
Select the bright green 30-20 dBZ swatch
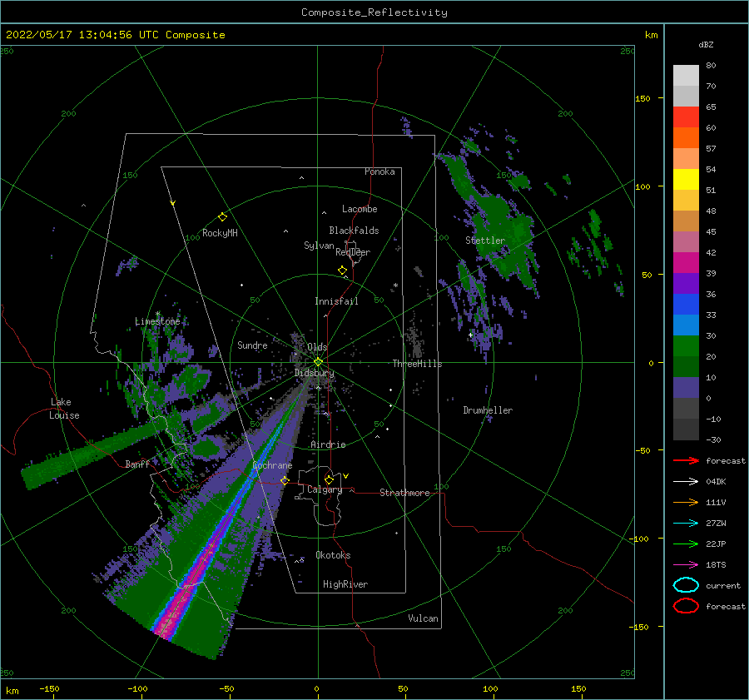coord(686,346)
